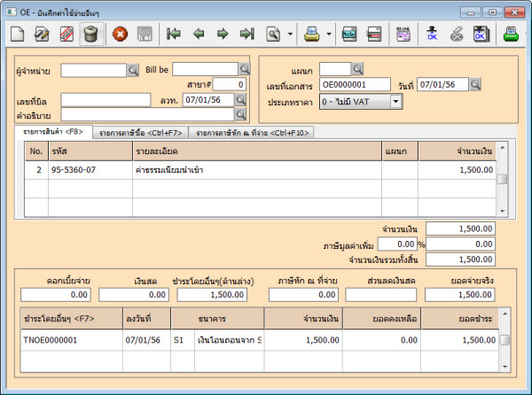Click the payment list scroll up arrow
Screen dimensions: 532x395
point(505,314)
